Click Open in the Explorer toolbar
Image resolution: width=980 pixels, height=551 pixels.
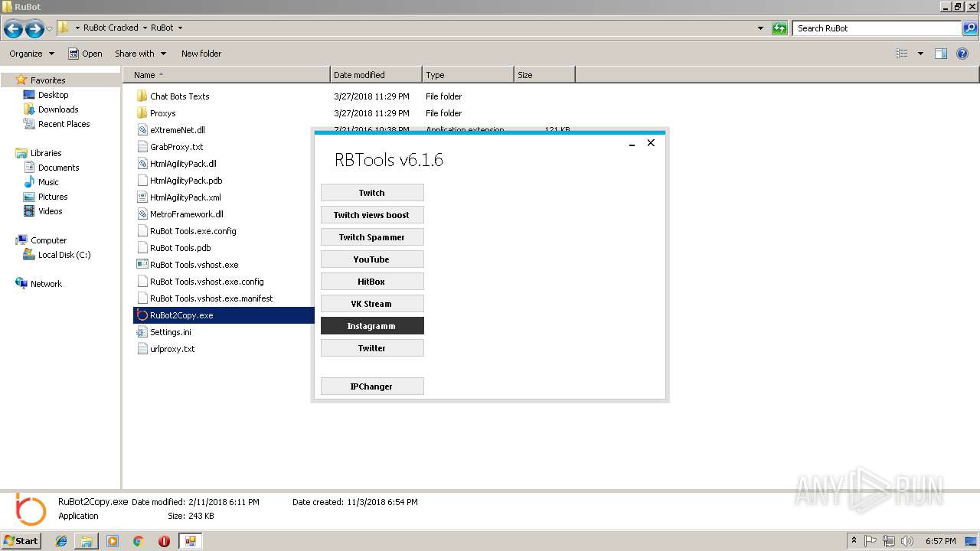(85, 54)
